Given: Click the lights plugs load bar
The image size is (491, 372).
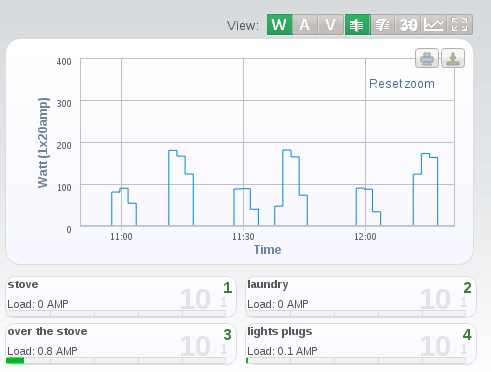Looking at the screenshot, I should [x=356, y=361].
